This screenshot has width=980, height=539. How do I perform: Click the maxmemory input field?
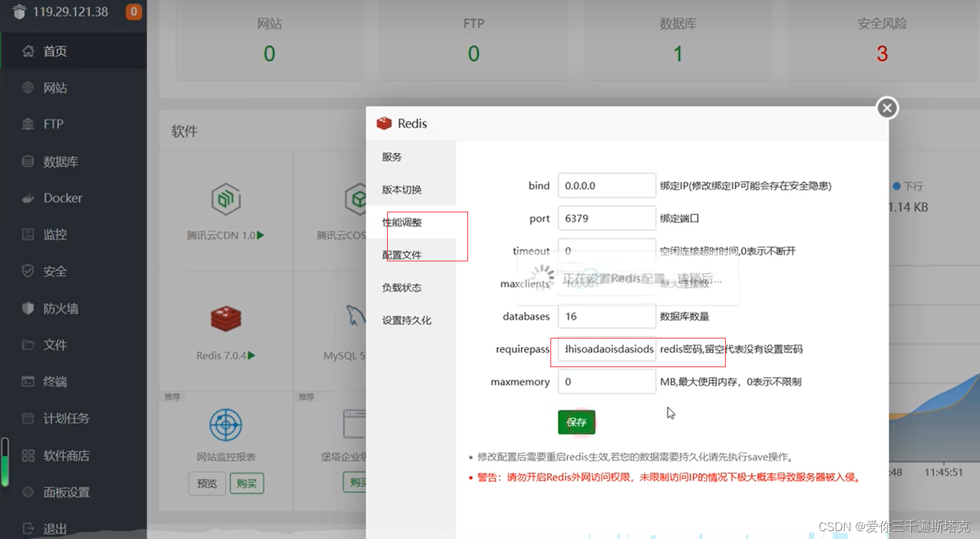point(607,382)
